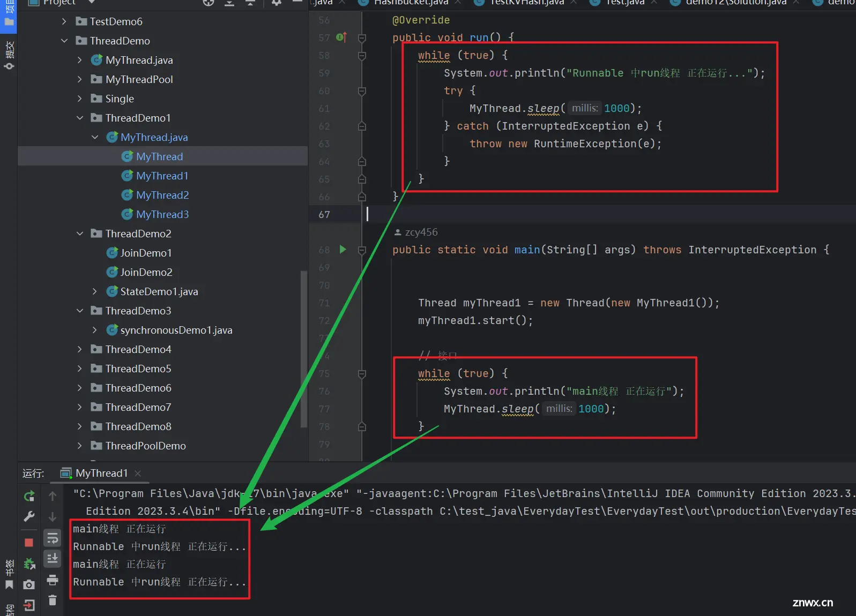
Task: Open run configuration wrench icon
Action: tap(29, 516)
